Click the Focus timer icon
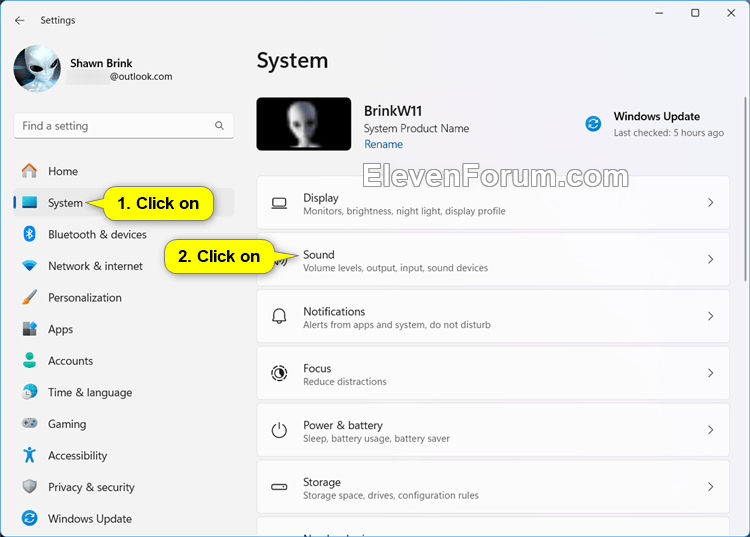This screenshot has width=750, height=537. point(279,373)
